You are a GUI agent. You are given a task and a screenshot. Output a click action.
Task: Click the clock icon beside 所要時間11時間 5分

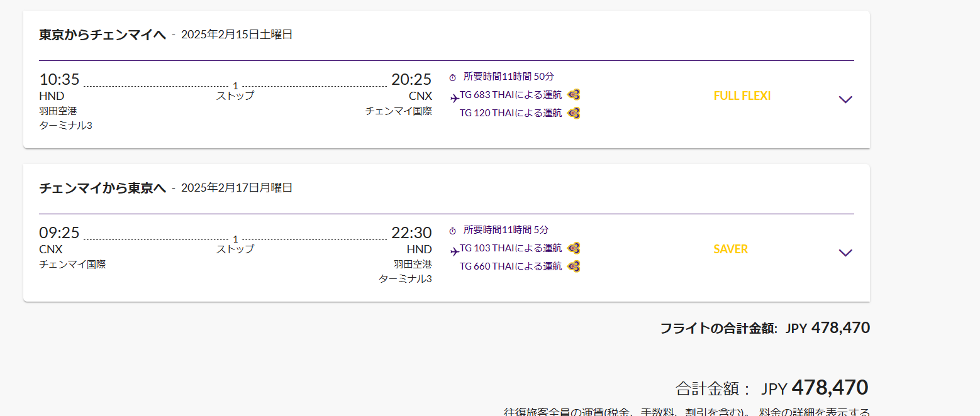pos(452,231)
